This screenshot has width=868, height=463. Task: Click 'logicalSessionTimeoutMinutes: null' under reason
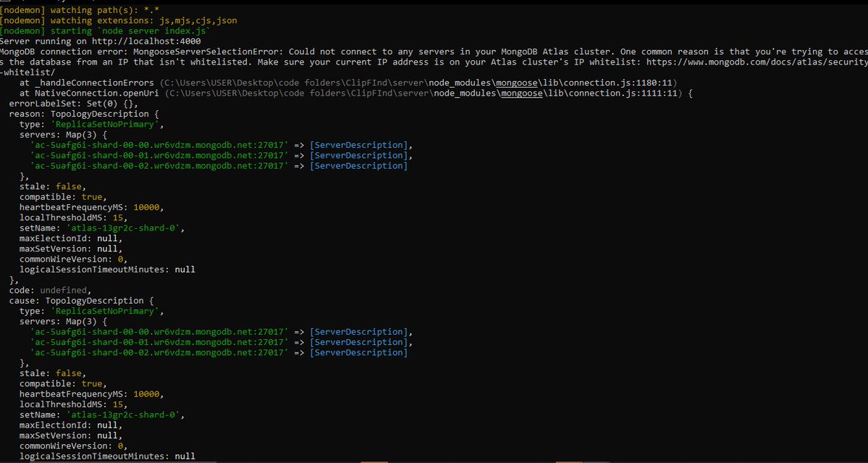(107, 270)
